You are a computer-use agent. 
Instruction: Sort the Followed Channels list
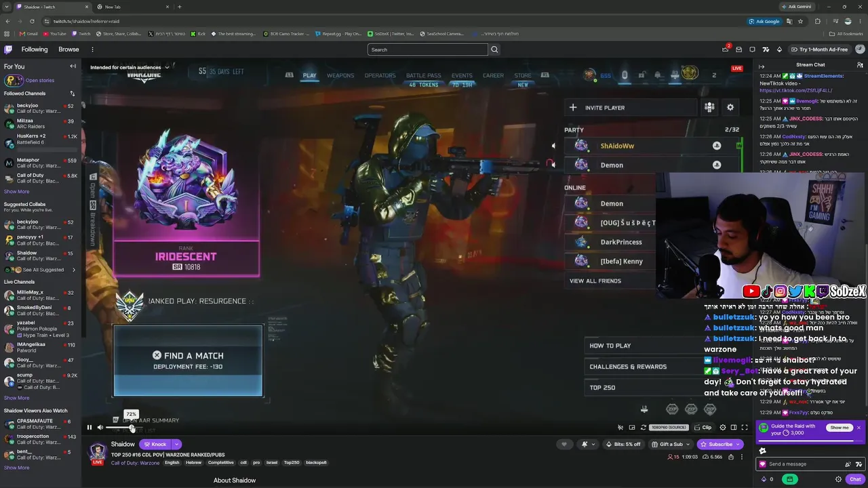click(x=73, y=94)
